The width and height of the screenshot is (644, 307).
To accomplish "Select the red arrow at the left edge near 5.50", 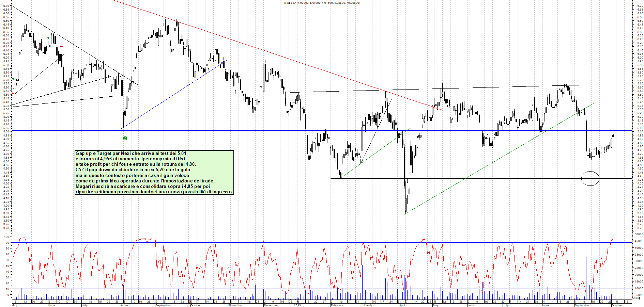I will coord(13,94).
